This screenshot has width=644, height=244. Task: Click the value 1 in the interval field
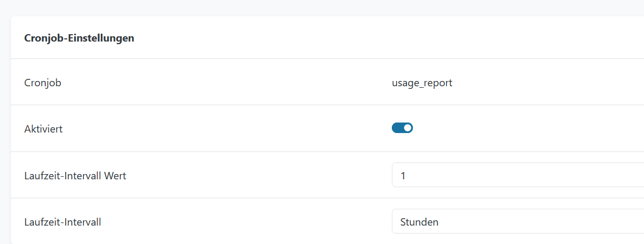tap(403, 176)
